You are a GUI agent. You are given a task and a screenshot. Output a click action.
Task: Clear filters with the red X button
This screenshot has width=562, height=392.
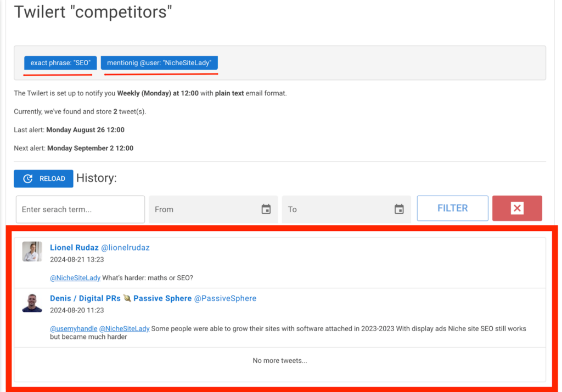(x=517, y=208)
